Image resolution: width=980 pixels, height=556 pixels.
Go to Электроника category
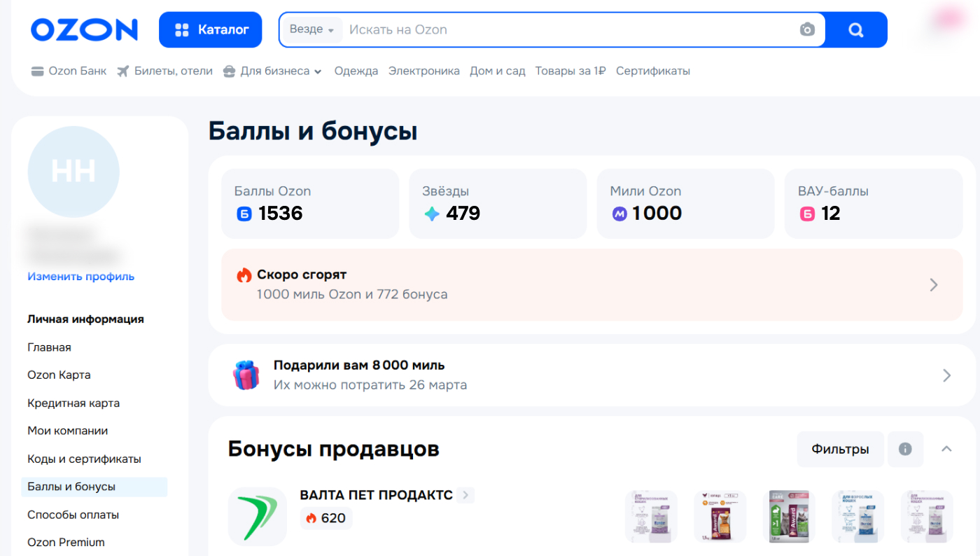point(424,71)
